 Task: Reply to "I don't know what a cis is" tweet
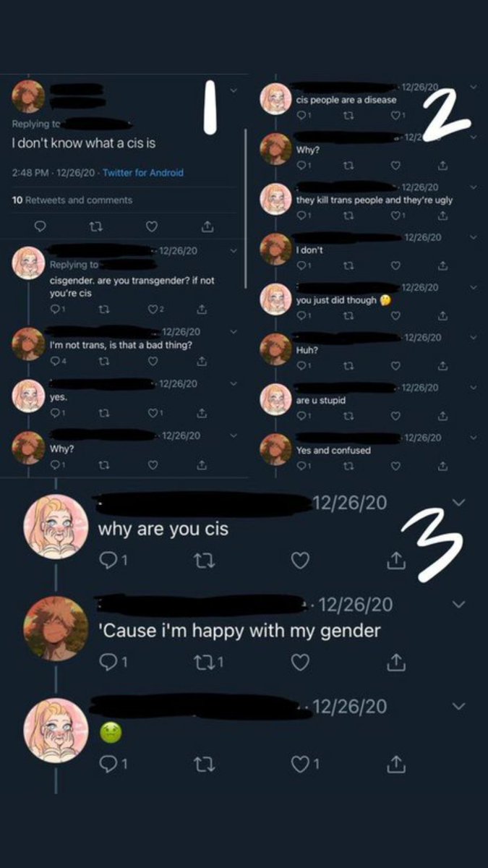click(x=40, y=226)
